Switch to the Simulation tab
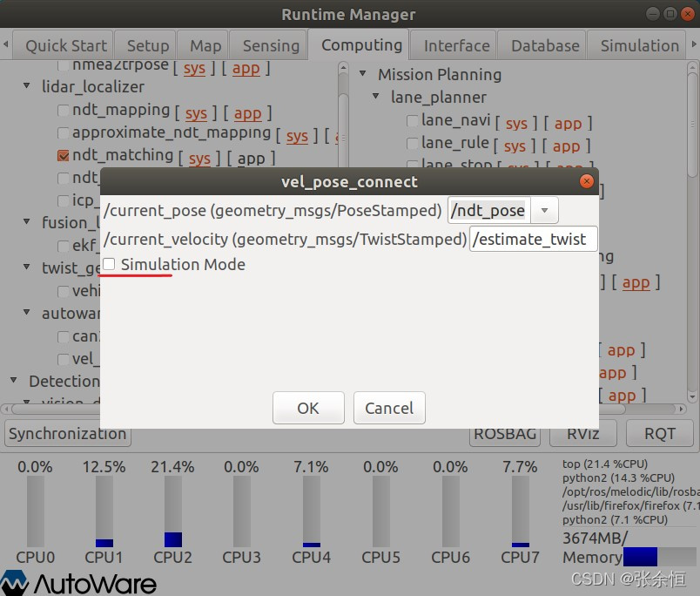The height and width of the screenshot is (596, 700). (x=636, y=45)
